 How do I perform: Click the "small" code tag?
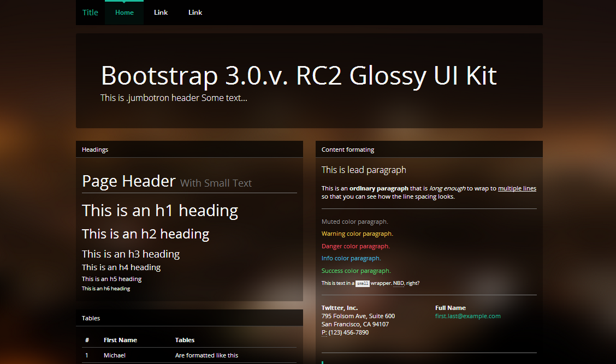[x=362, y=283]
